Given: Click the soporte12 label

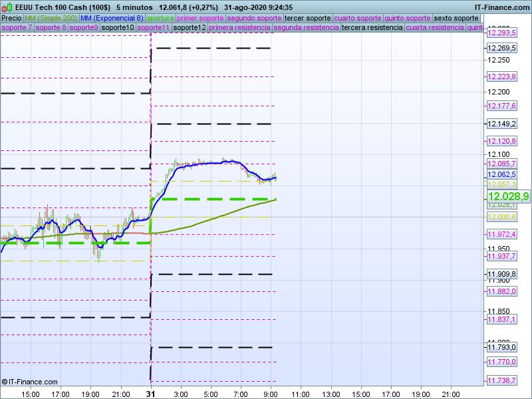Looking at the screenshot, I should (x=189, y=28).
